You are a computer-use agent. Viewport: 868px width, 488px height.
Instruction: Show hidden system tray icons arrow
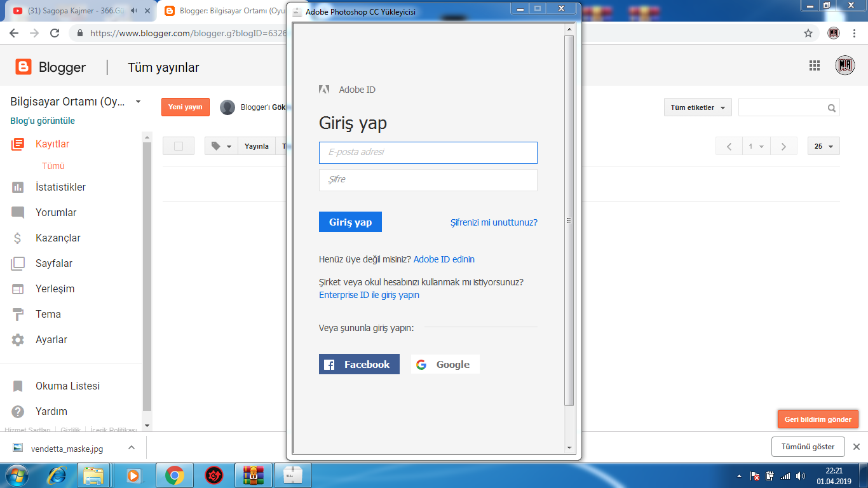coord(738,475)
